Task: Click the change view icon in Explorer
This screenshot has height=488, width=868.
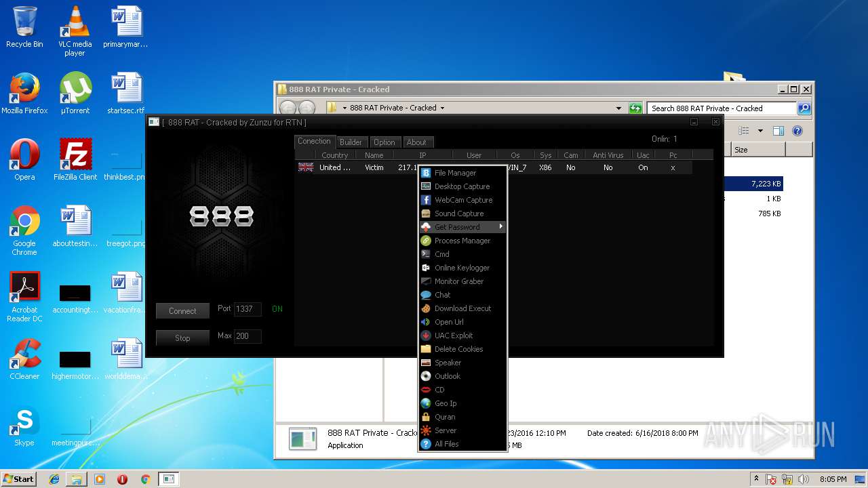Action: pos(744,131)
